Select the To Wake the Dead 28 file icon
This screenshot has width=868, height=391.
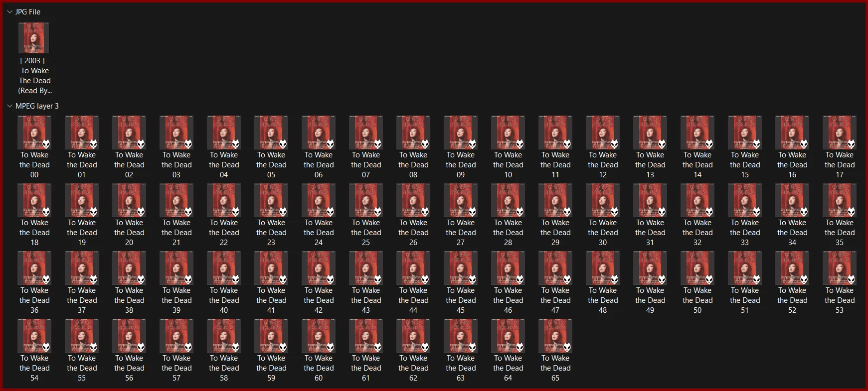(508, 200)
